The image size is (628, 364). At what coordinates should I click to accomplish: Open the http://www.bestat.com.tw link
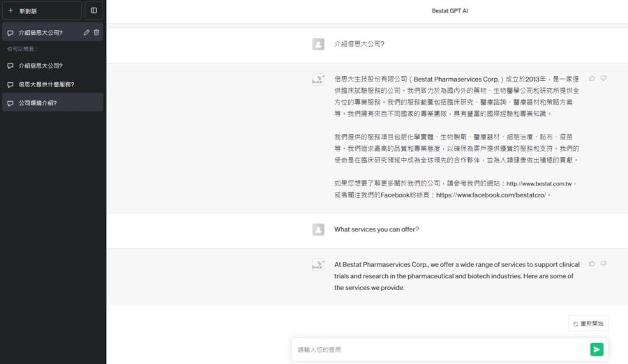539,184
